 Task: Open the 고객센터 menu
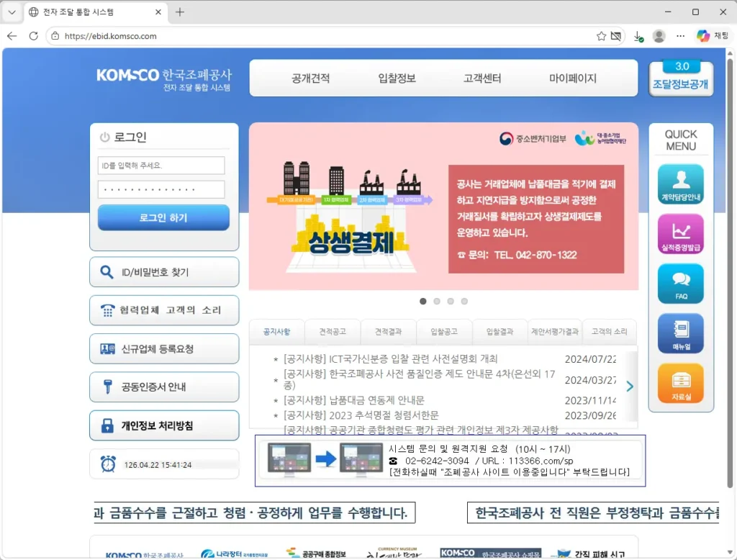[482, 78]
